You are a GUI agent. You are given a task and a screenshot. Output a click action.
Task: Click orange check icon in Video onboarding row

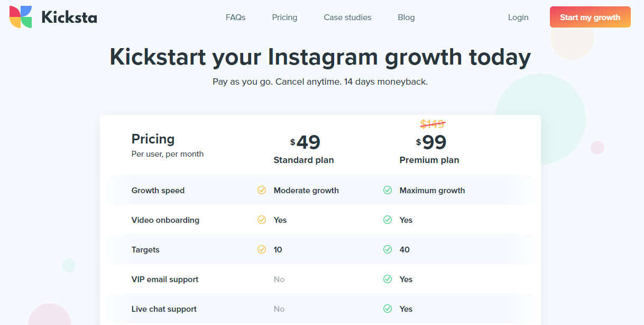click(x=262, y=220)
